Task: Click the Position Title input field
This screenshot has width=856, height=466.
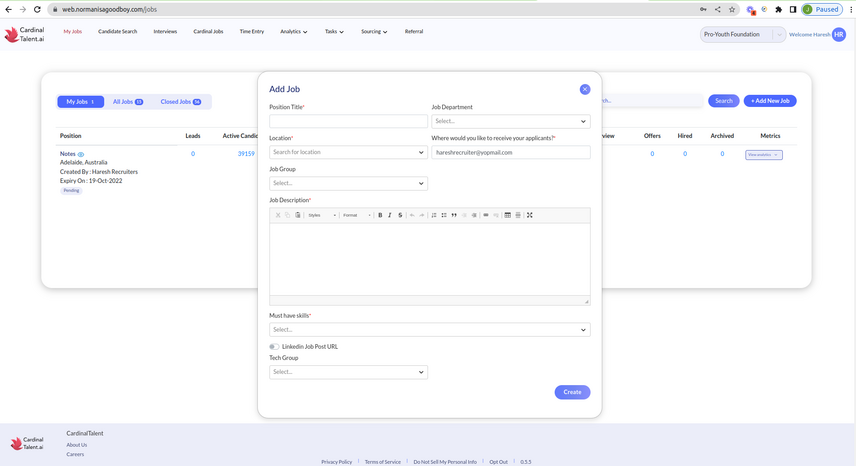Action: tap(348, 121)
